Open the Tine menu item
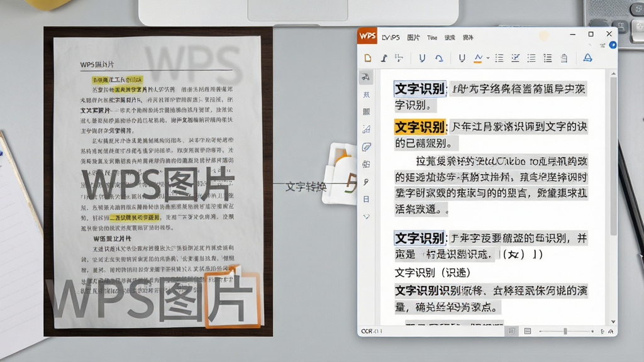 pos(432,38)
